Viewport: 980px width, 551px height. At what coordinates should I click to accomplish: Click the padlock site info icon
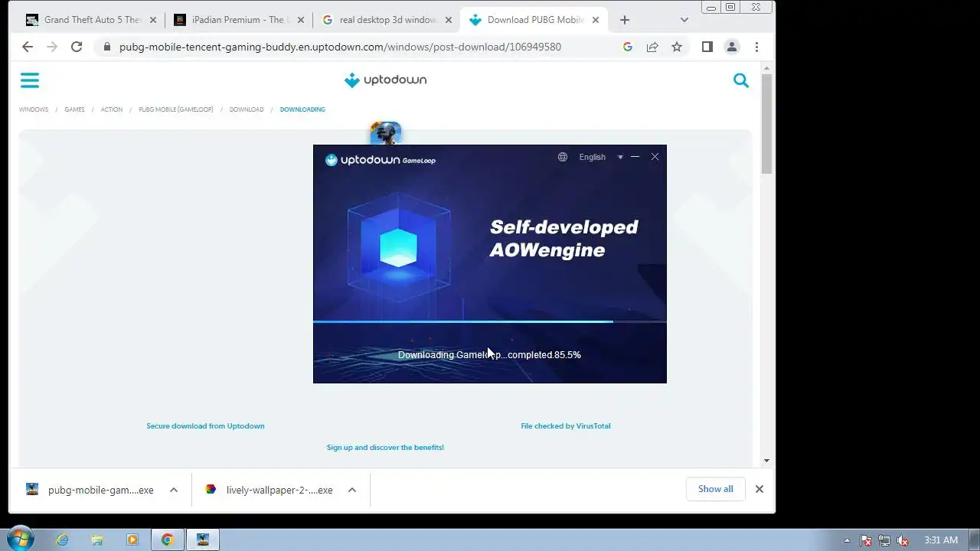click(x=107, y=47)
